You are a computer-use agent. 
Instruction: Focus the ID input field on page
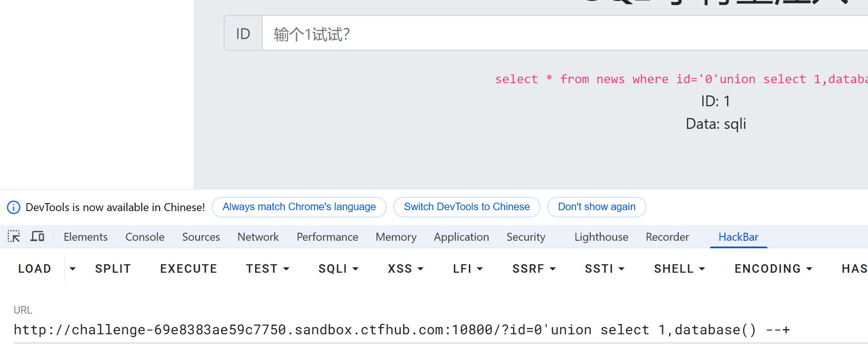point(565,34)
